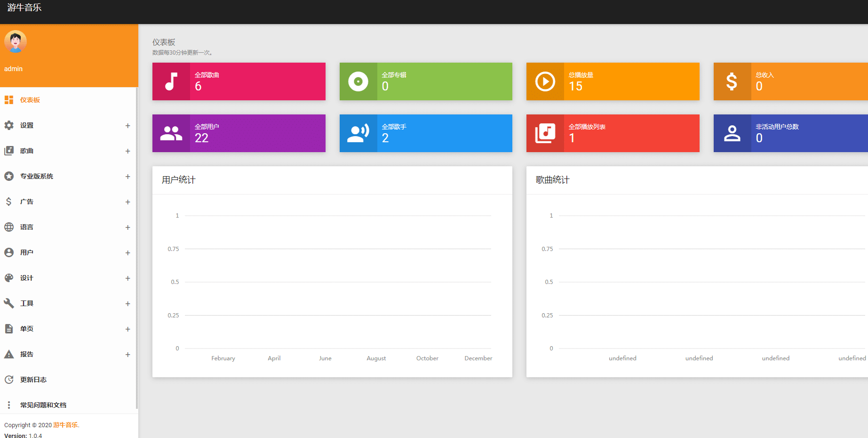Click the singer voice icon on 全部歌手 card
Screen dimensions: 868x438
click(x=358, y=133)
